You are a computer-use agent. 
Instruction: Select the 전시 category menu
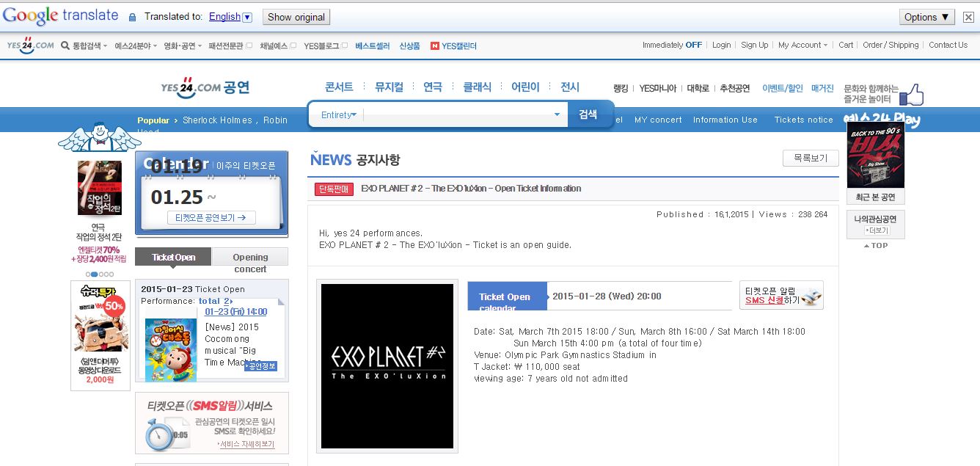tap(570, 87)
